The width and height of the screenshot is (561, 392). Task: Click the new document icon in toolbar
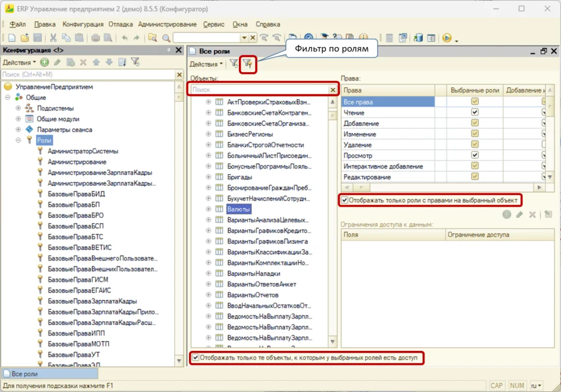(12, 38)
